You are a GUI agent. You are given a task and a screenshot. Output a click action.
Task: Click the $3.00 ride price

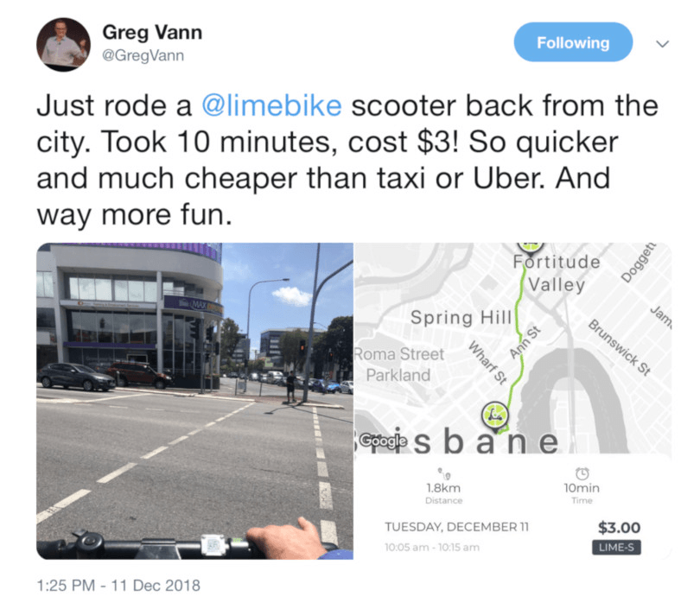(x=619, y=527)
